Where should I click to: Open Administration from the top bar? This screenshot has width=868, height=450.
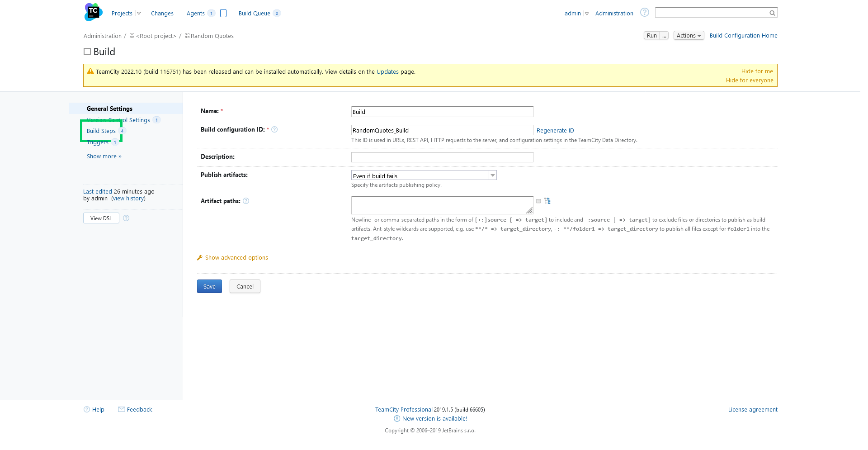point(614,14)
